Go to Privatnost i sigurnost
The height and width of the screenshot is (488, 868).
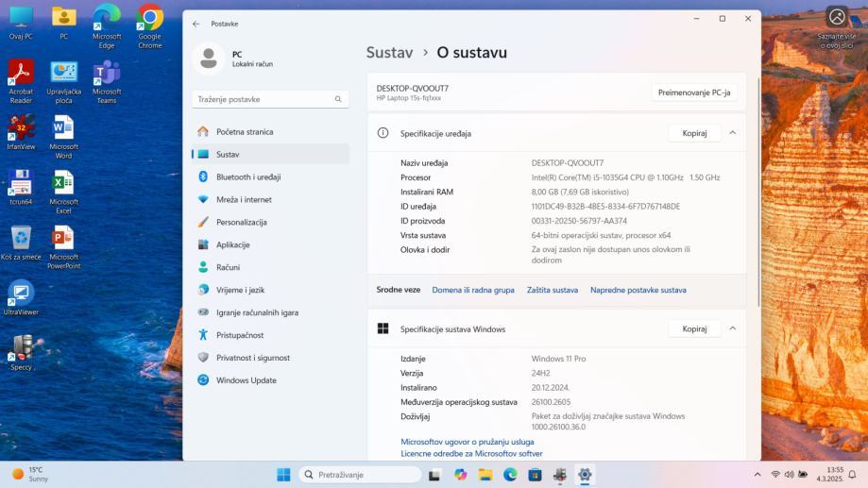(252, 358)
